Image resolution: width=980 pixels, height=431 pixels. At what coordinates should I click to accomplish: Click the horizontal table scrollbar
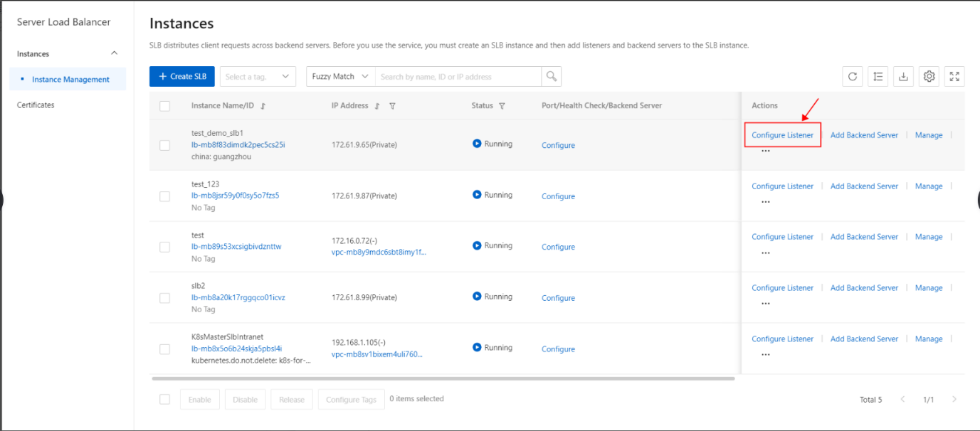(x=443, y=378)
